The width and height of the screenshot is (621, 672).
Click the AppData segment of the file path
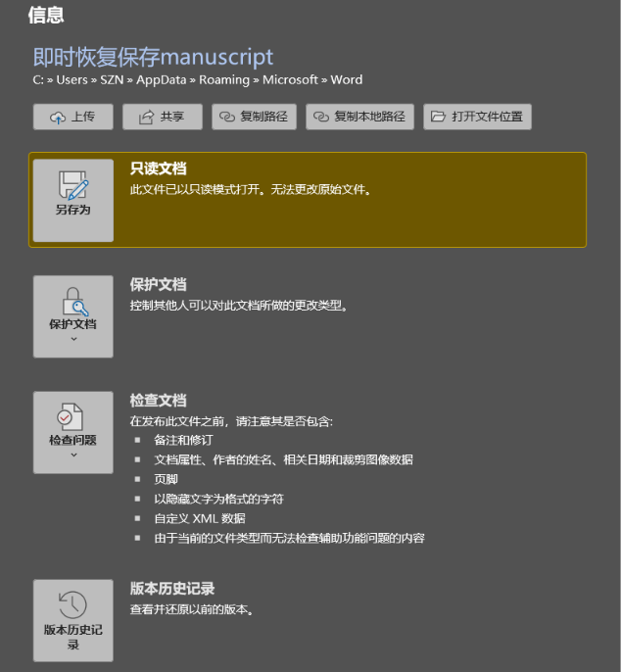[162, 80]
